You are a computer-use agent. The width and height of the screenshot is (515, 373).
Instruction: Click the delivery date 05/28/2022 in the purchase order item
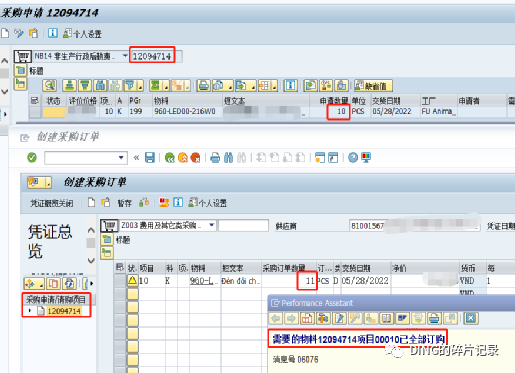[365, 281]
